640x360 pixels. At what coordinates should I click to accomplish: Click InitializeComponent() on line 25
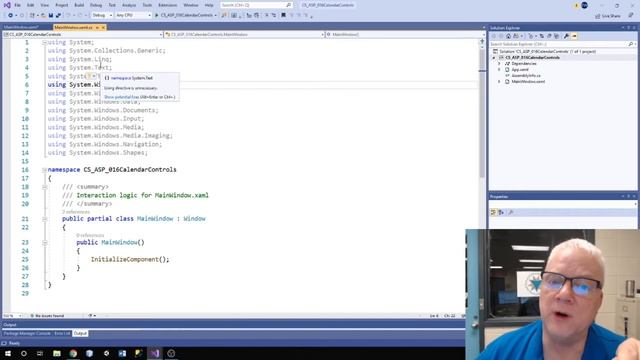[x=130, y=259]
